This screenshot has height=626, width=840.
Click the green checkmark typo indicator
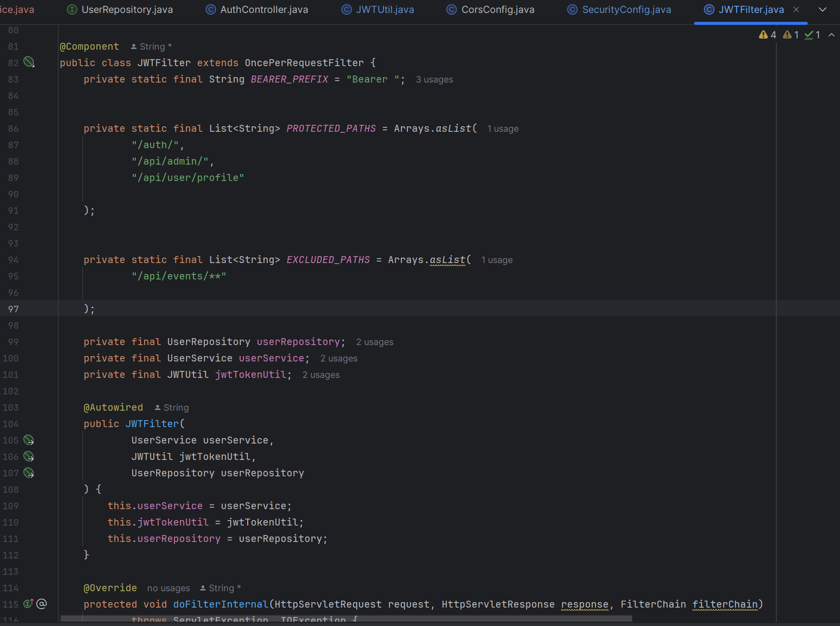click(812, 35)
